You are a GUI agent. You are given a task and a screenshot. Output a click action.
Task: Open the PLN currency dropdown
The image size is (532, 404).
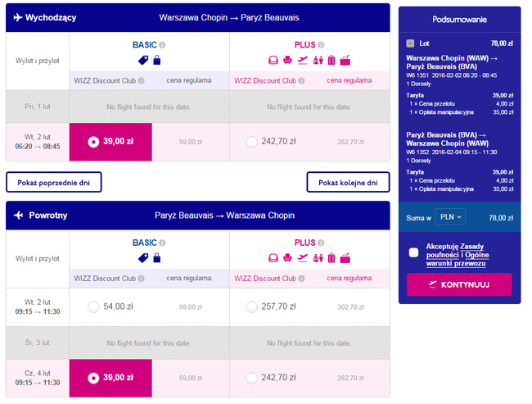449,217
